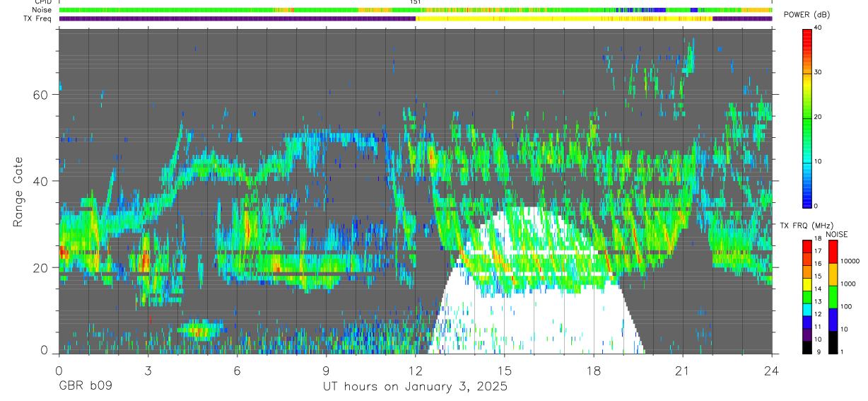Click the 10000 value on the NOISE scale
Viewport: 868px width, 401px height.
point(849,261)
